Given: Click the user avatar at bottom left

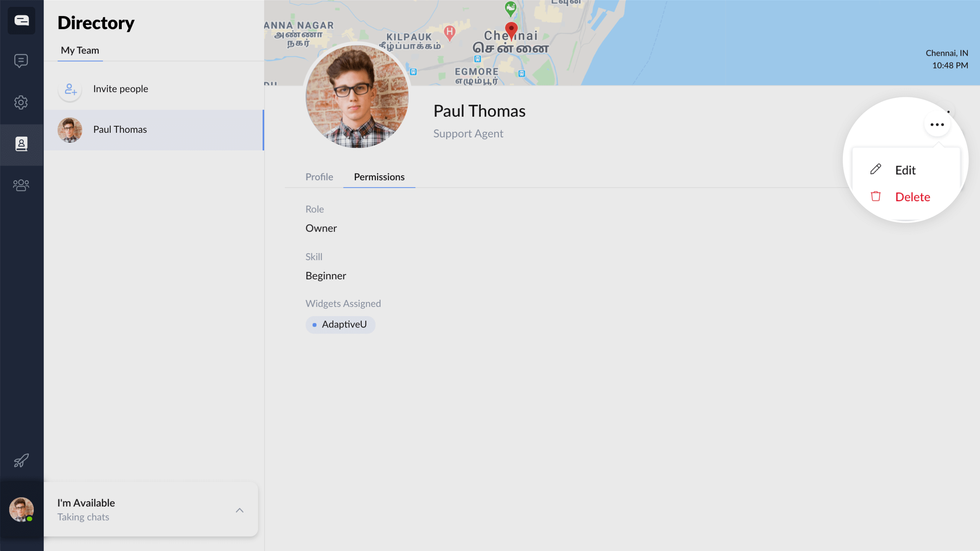Looking at the screenshot, I should pos(21,510).
